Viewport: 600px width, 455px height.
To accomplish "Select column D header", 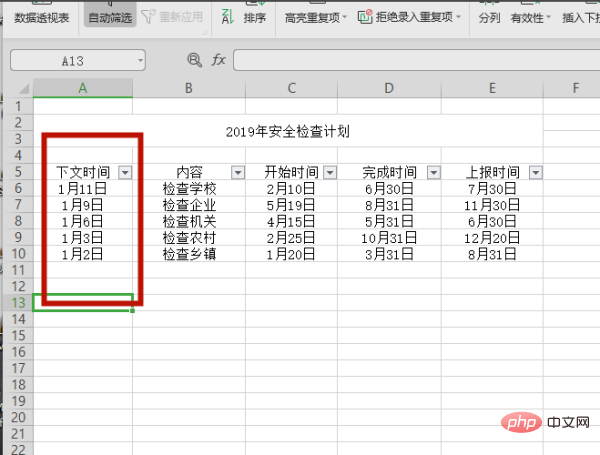I will click(x=389, y=88).
